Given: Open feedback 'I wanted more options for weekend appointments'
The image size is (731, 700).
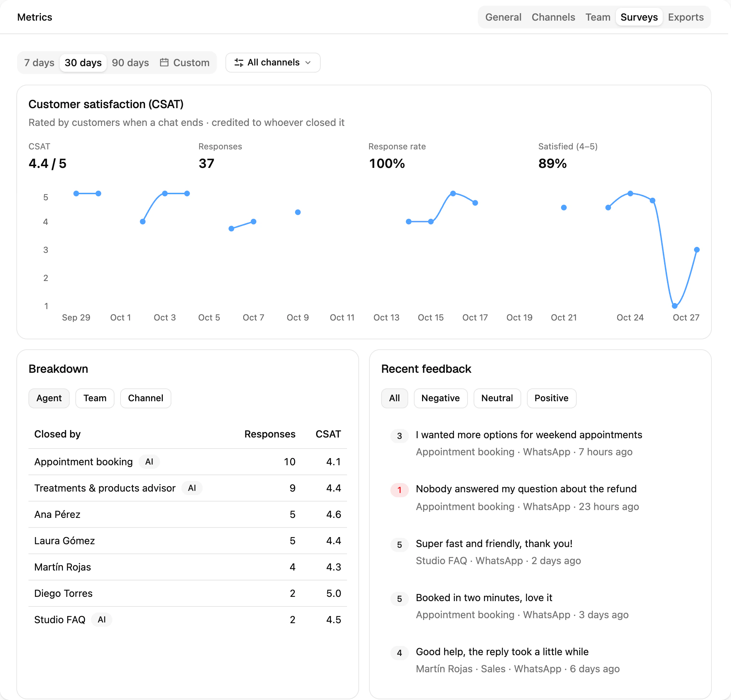Looking at the screenshot, I should point(529,435).
